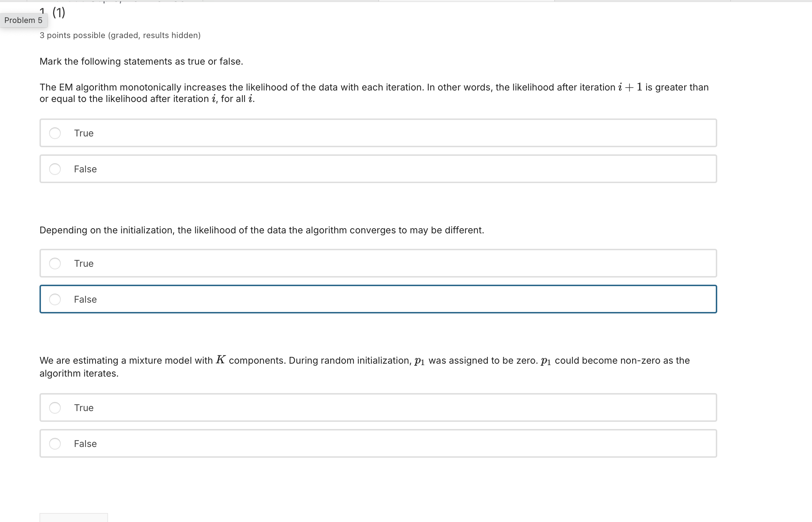Select True for the EM monotonic likelihood statement

[55, 133]
